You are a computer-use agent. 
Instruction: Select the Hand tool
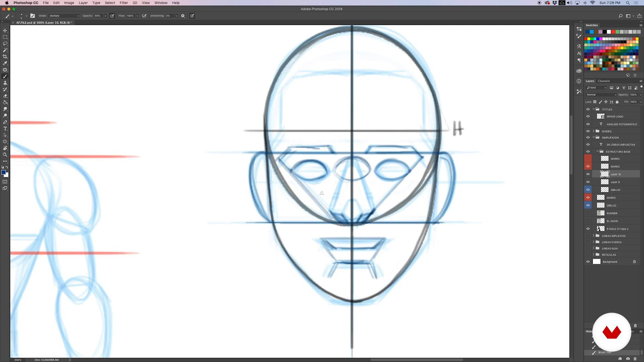pyautogui.click(x=5, y=148)
